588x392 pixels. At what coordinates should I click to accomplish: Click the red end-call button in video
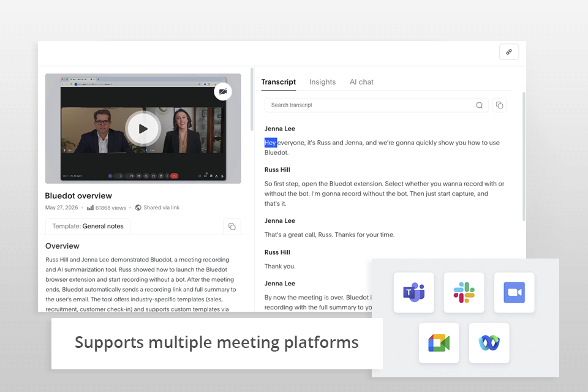(x=175, y=176)
